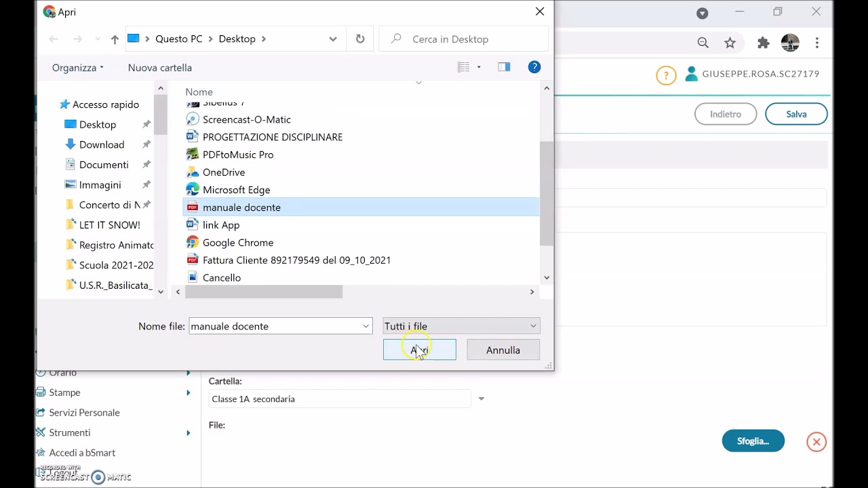The height and width of the screenshot is (488, 868).
Task: Click the Chrome tab search dropdown icon
Action: coord(703,13)
